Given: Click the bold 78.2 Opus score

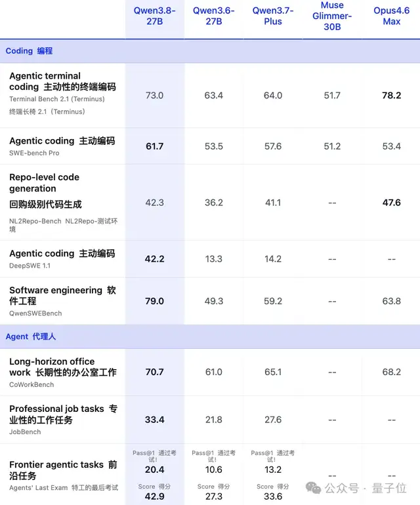Looking at the screenshot, I should (391, 95).
